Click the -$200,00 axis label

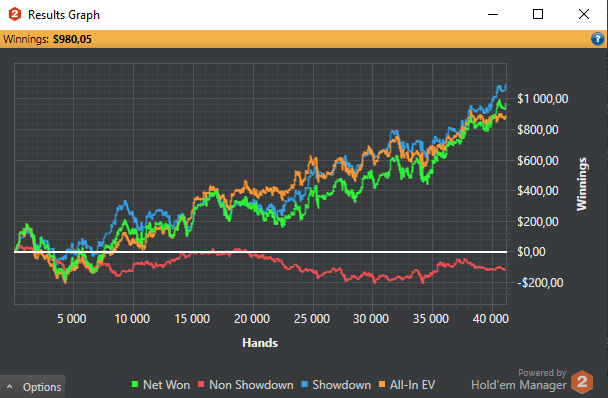click(540, 283)
